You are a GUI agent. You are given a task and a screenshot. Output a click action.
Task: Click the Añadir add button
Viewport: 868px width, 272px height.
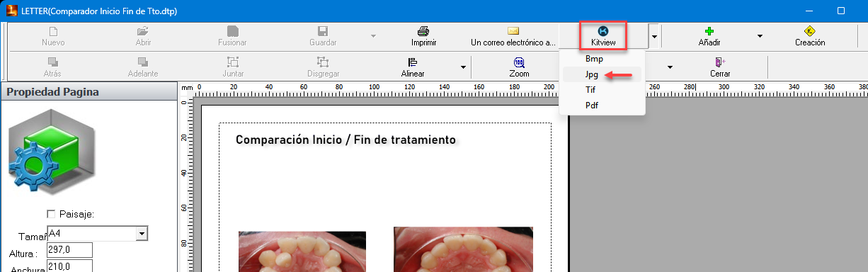pos(709,36)
